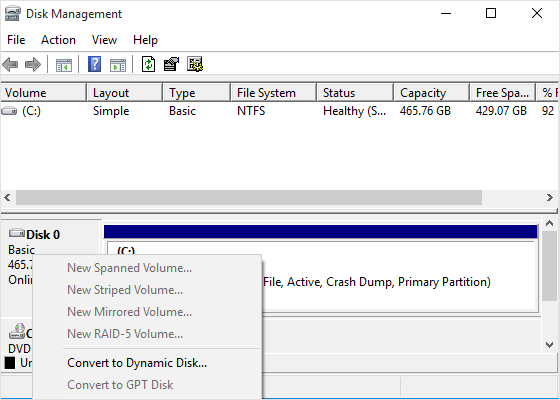The width and height of the screenshot is (560, 400).
Task: Click the disk pane scroll up arrow
Action: [x=549, y=224]
